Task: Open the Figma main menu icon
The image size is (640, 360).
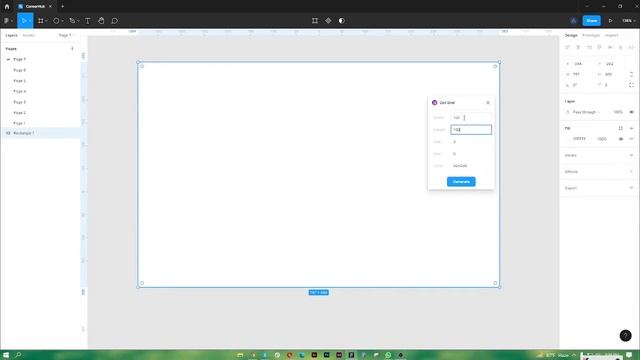Action: (6, 20)
